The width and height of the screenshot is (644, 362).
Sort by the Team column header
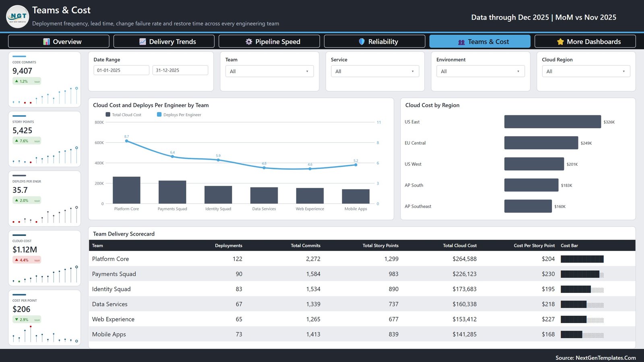(97, 245)
